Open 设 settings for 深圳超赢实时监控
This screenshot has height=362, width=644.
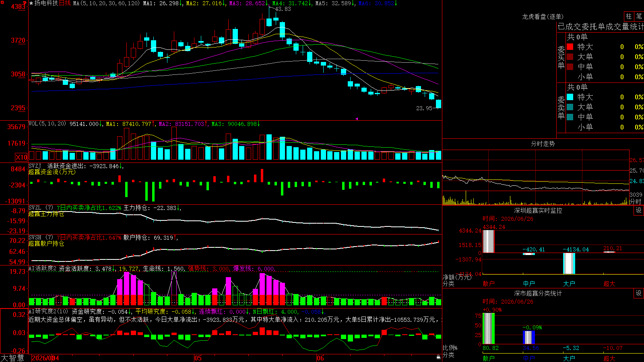coord(639,210)
